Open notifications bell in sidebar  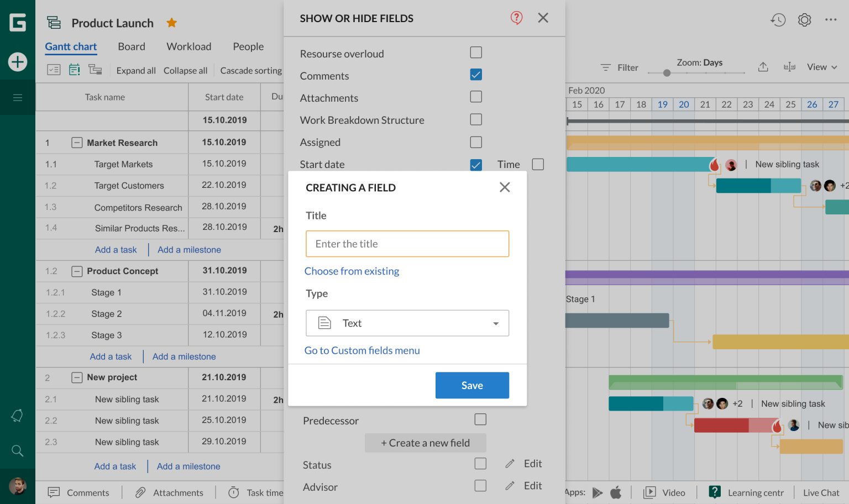(17, 416)
